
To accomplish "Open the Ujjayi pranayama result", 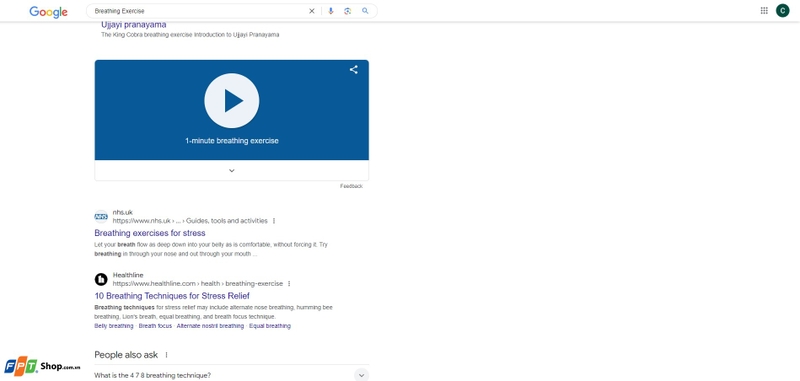I will click(x=134, y=24).
